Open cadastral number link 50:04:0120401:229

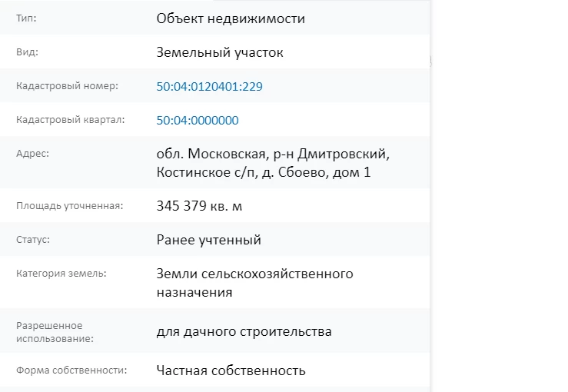click(209, 87)
